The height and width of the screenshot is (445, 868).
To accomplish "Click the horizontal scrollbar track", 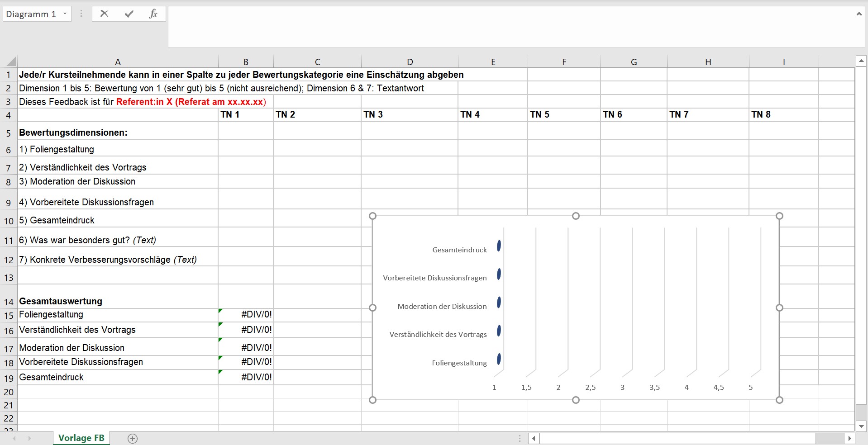I will 679,438.
